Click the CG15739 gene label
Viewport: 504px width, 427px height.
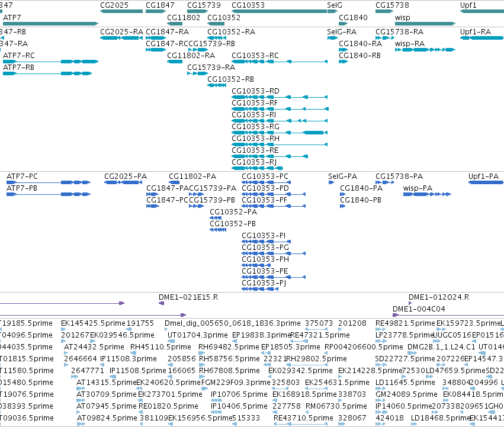204,5
